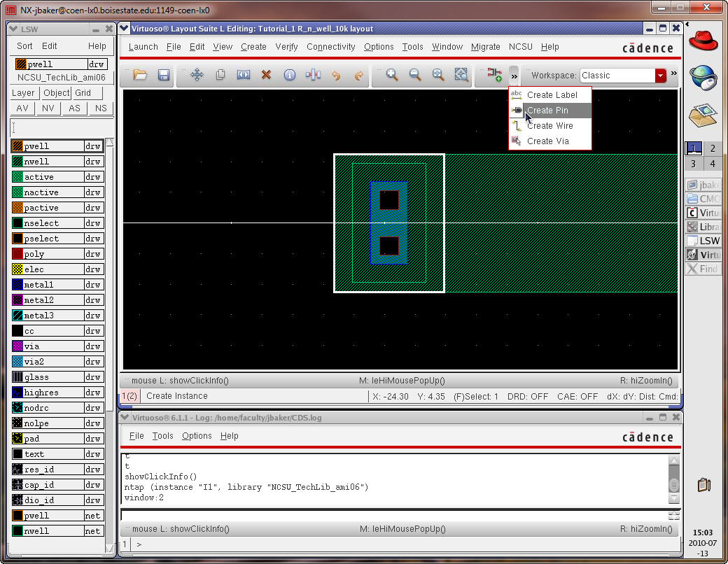This screenshot has height=564, width=728.
Task: Click the Zoom In magnifier icon
Action: click(x=392, y=75)
